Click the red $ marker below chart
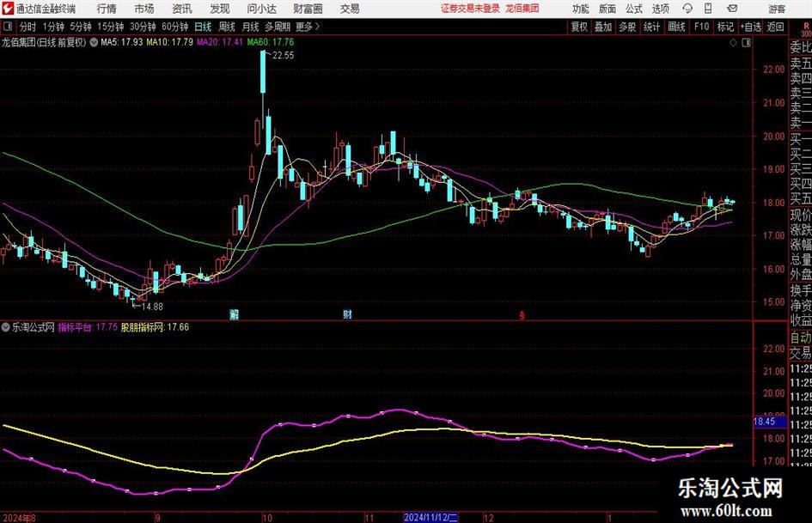The width and height of the screenshot is (812, 523). click(522, 315)
